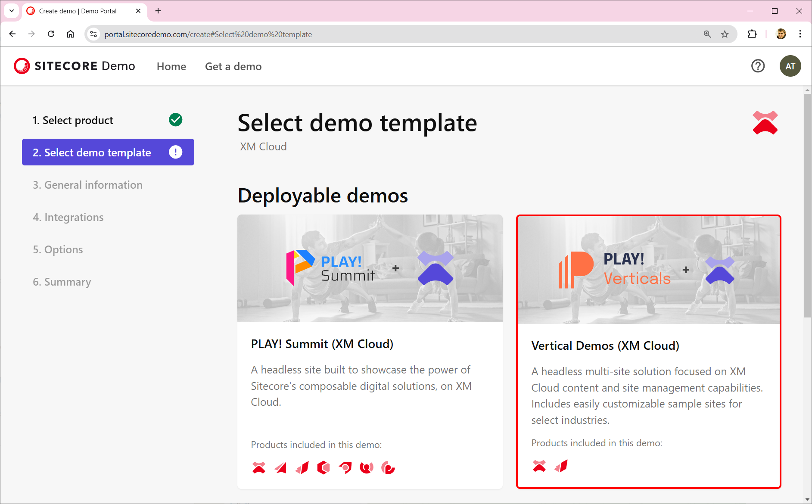
Task: Click the XM Cloud icon under Vertical Demos
Action: [x=538, y=466]
